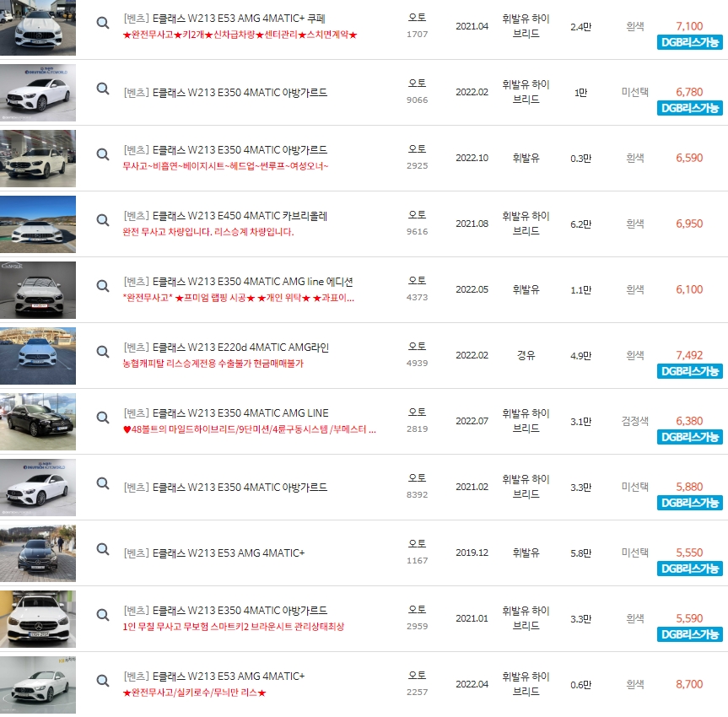Click year value 2022.10

[472, 158]
